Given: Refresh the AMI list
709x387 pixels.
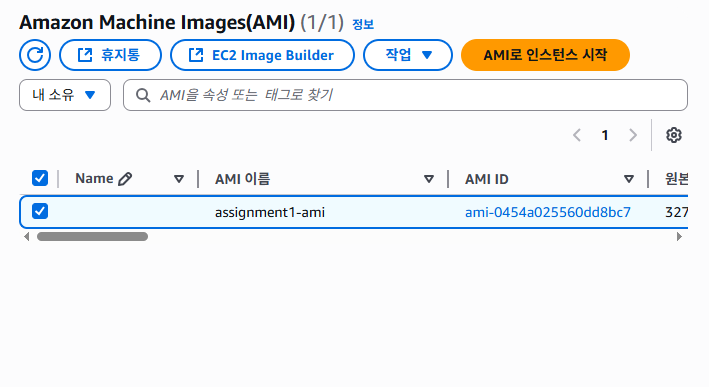Looking at the screenshot, I should 35,55.
